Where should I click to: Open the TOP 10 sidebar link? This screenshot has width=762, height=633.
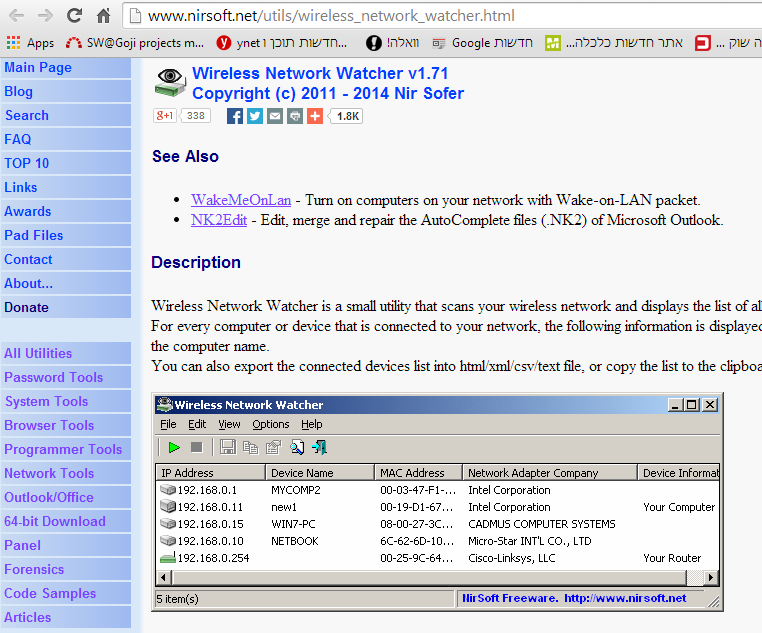coord(66,163)
